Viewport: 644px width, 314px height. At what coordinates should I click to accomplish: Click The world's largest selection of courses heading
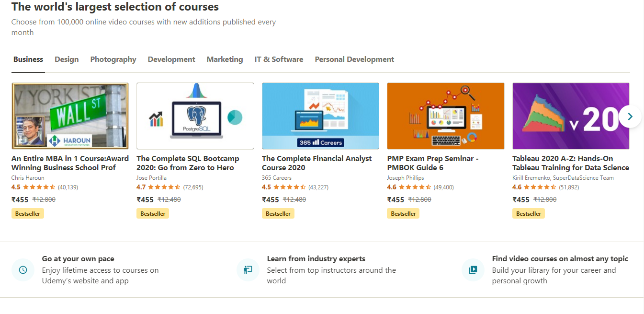tap(115, 7)
